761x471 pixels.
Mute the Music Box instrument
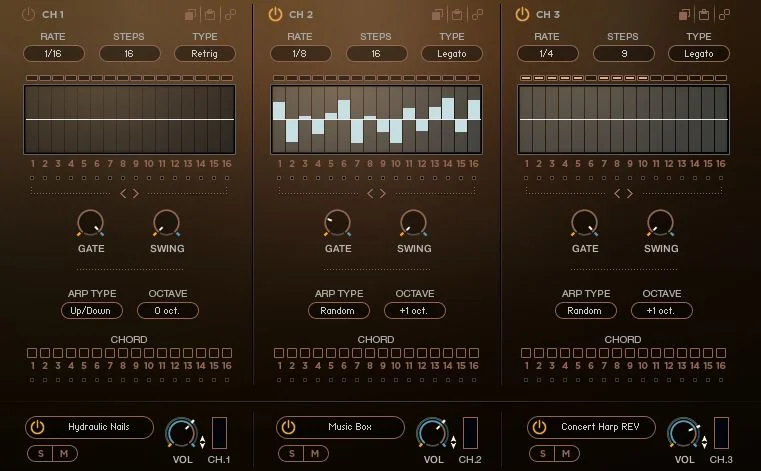(315, 454)
